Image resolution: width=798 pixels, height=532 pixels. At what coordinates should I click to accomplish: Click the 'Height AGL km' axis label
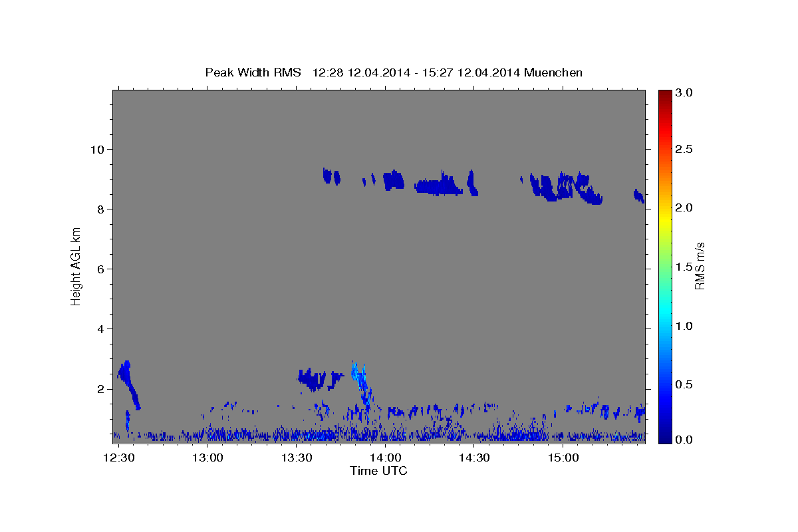(x=76, y=266)
